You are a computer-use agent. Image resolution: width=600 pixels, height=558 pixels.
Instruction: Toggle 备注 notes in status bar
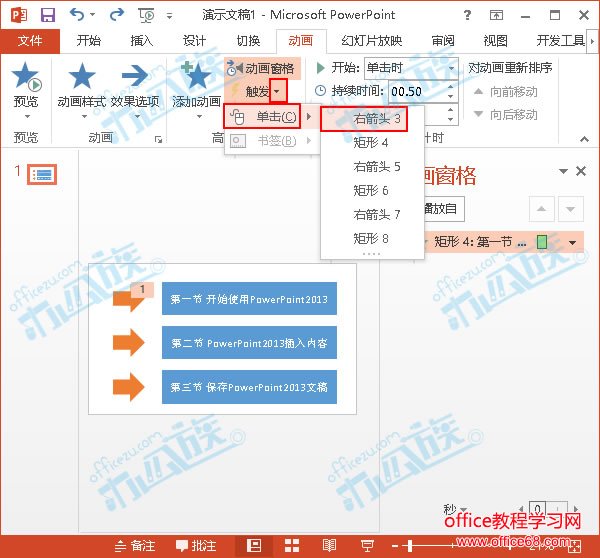coord(135,546)
